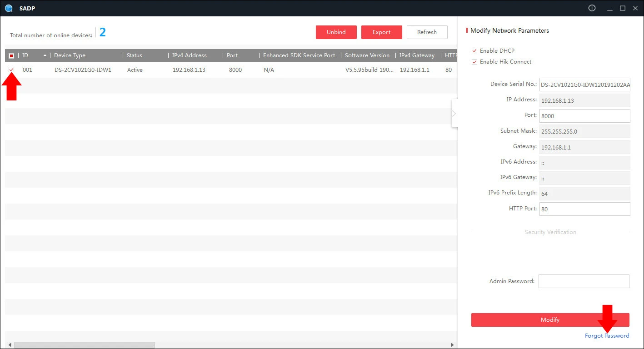Open the Forgot Password link

click(607, 336)
